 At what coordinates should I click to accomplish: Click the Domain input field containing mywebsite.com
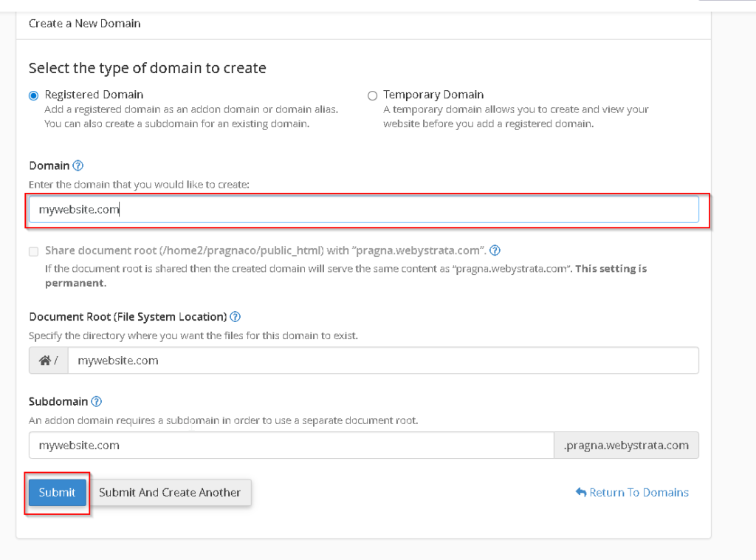[x=363, y=209]
